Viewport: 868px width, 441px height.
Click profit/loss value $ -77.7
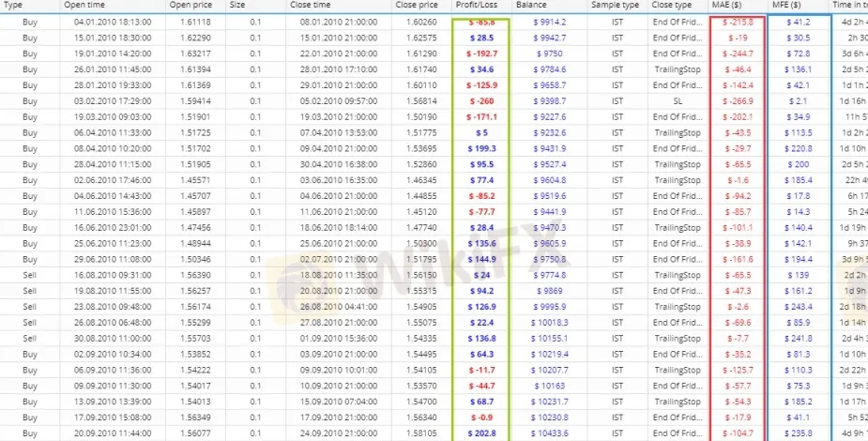(481, 212)
